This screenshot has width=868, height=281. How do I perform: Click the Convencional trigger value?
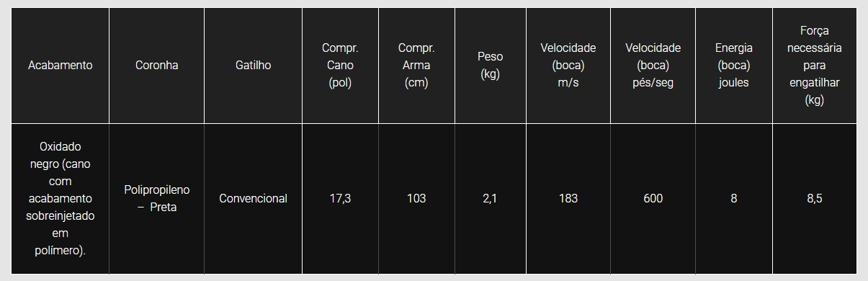[x=253, y=198]
